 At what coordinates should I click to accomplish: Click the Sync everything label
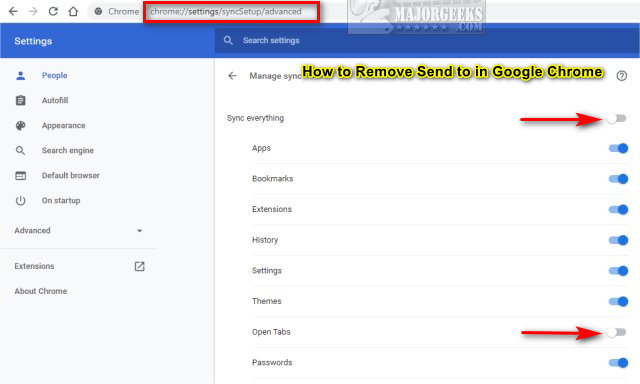pos(255,118)
